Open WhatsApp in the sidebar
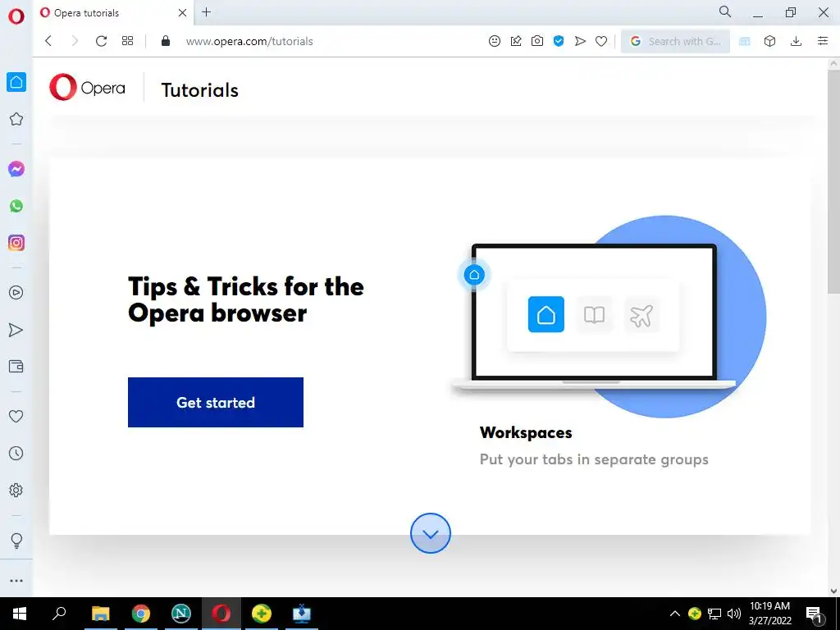The width and height of the screenshot is (840, 630). (16, 206)
